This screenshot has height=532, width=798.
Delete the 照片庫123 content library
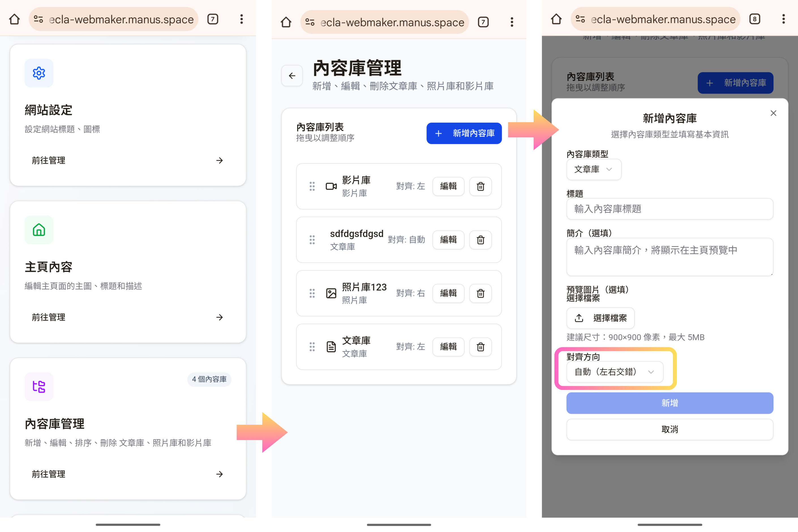tap(480, 293)
